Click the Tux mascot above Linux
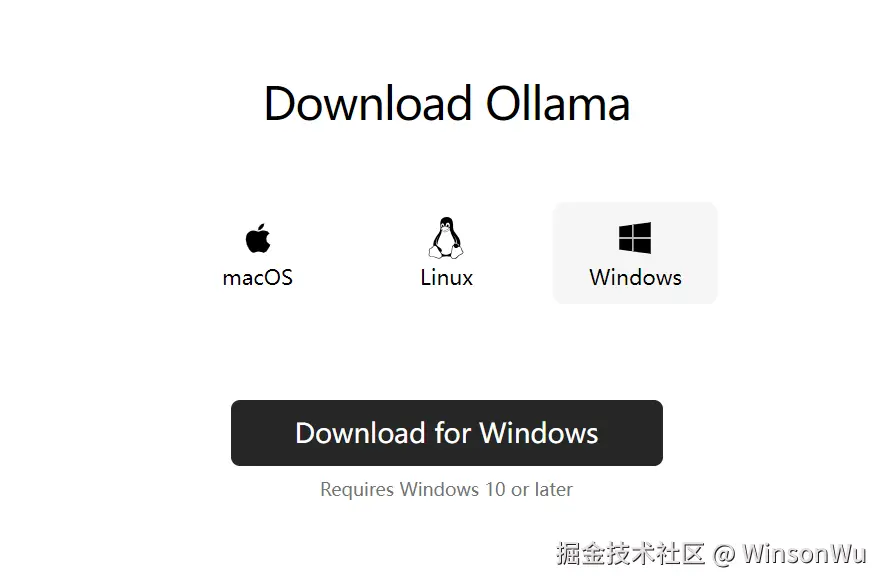The height and width of the screenshot is (586, 886). pyautogui.click(x=446, y=238)
